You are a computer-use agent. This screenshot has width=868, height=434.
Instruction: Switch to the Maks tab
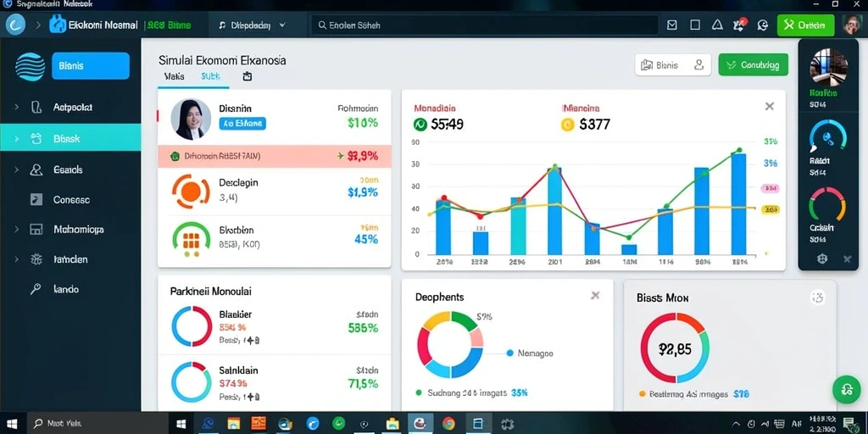tap(175, 77)
